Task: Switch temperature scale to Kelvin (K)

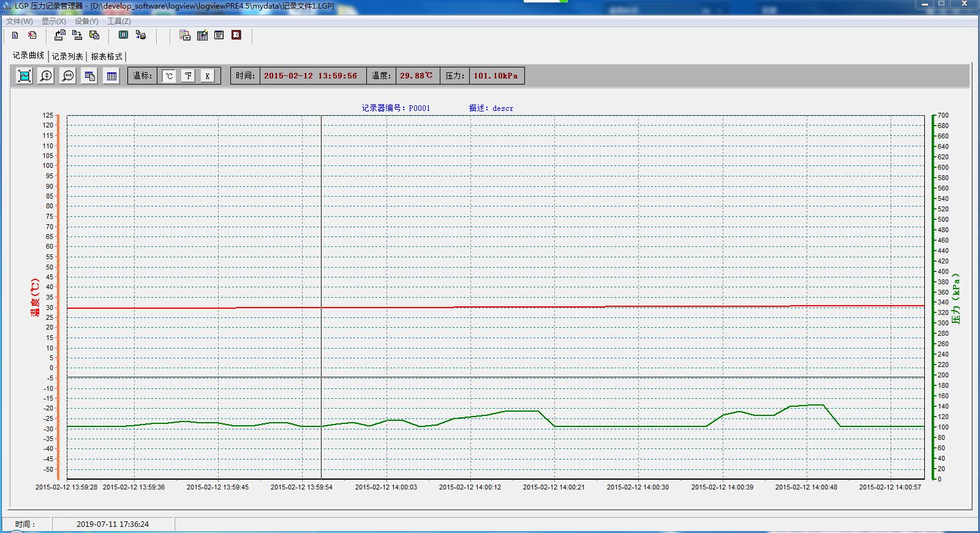Action: coord(208,76)
